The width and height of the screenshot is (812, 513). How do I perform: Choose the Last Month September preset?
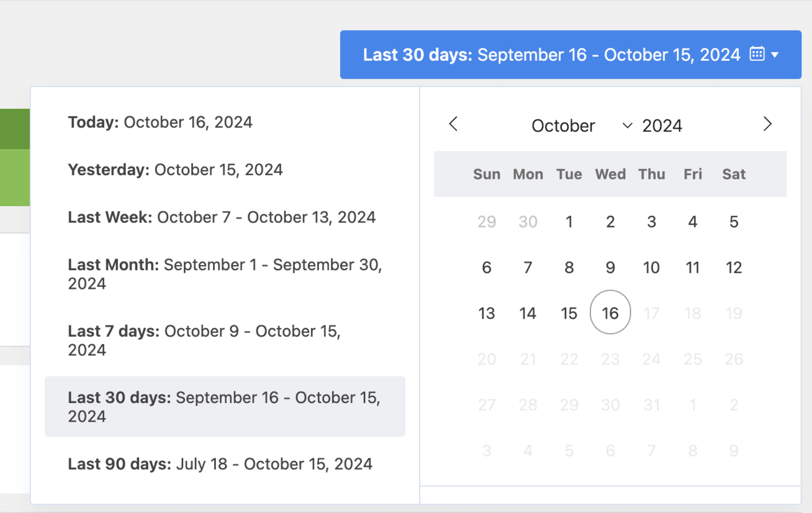tap(225, 274)
